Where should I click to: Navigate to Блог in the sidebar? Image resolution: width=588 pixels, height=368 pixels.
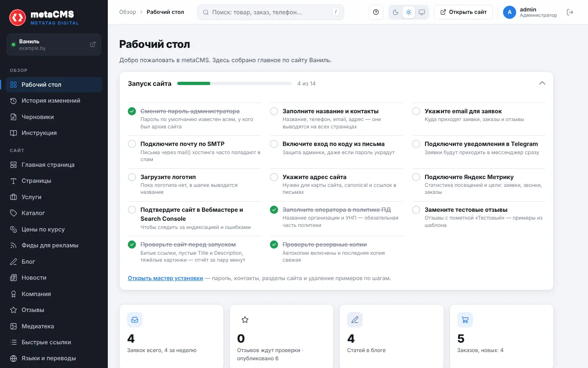[54, 262]
